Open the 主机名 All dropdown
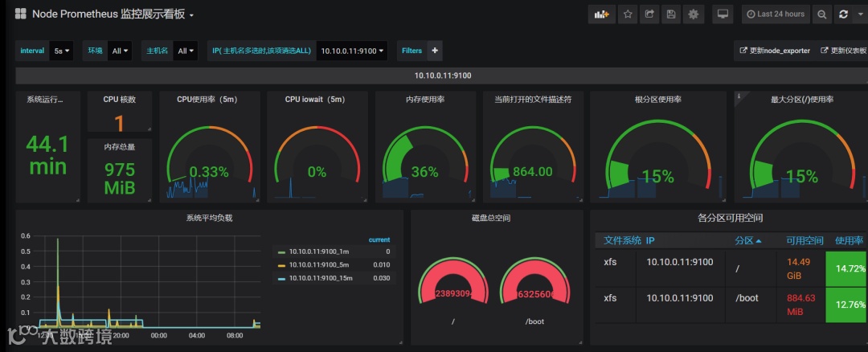 pyautogui.click(x=186, y=51)
